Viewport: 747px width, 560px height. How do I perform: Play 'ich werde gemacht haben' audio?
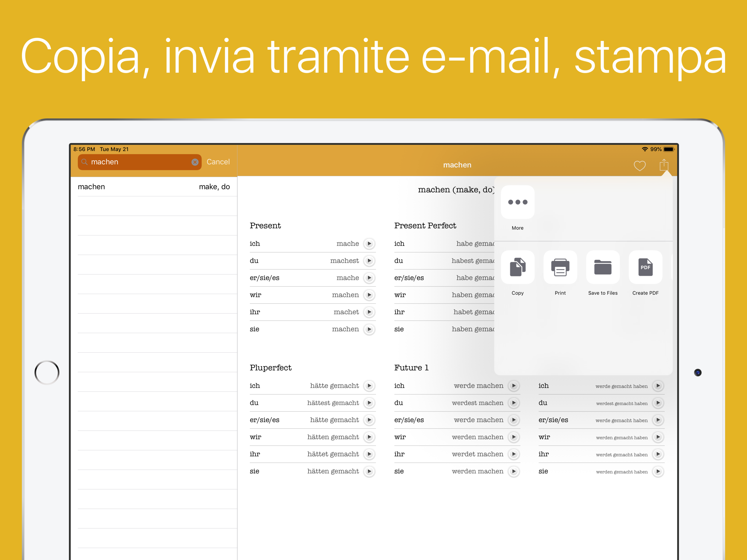click(658, 386)
